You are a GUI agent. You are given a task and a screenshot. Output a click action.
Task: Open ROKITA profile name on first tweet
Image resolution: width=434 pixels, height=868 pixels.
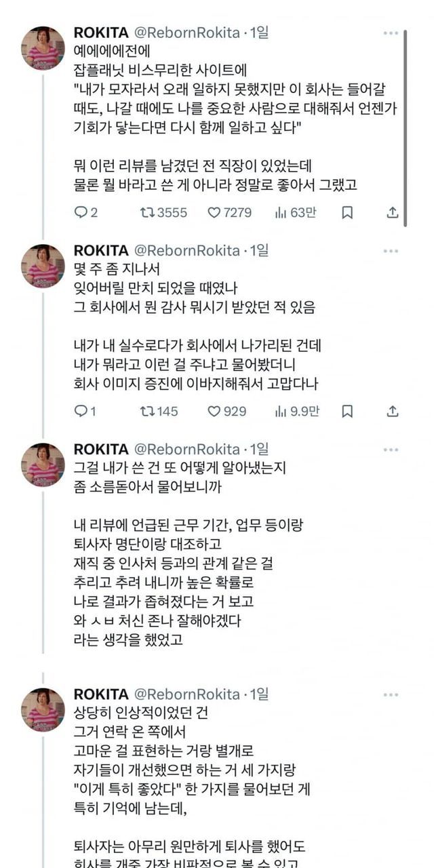100,33
